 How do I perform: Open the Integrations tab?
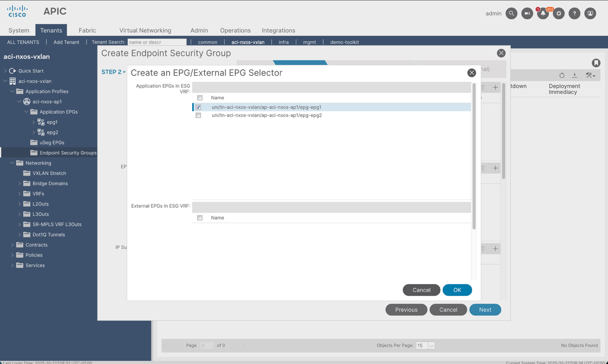[x=278, y=30]
